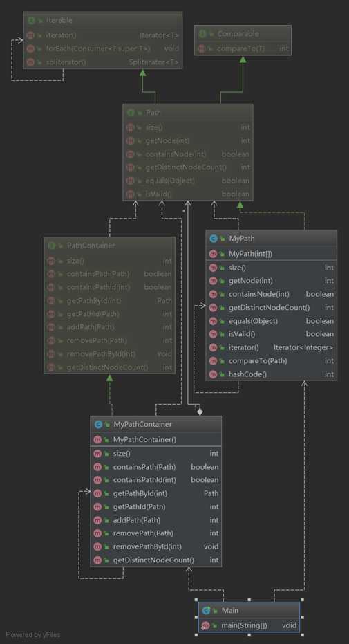349x644 pixels.
Task: Select spliterator() in the Iterable node
Action: click(102, 62)
